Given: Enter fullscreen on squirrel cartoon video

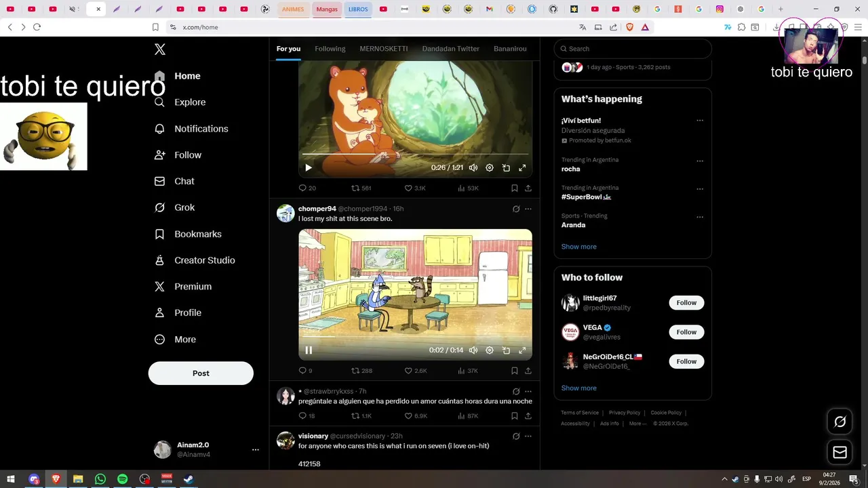Looking at the screenshot, I should [522, 168].
